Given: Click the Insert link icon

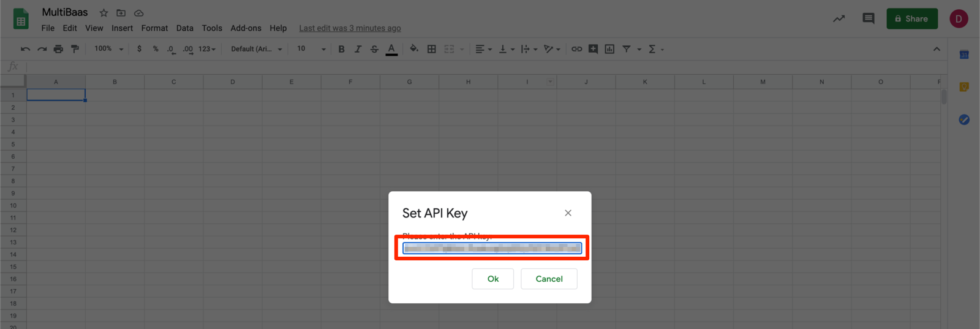Looking at the screenshot, I should (x=576, y=49).
